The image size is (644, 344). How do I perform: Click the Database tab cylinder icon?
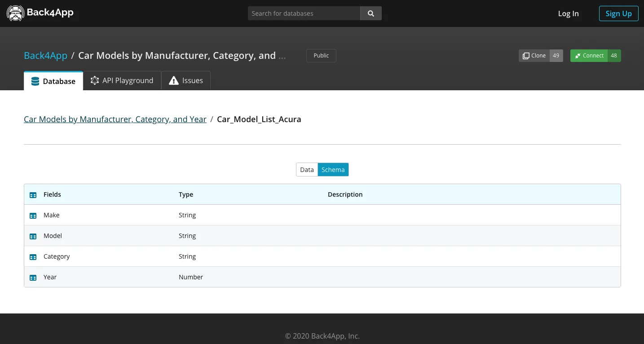35,81
